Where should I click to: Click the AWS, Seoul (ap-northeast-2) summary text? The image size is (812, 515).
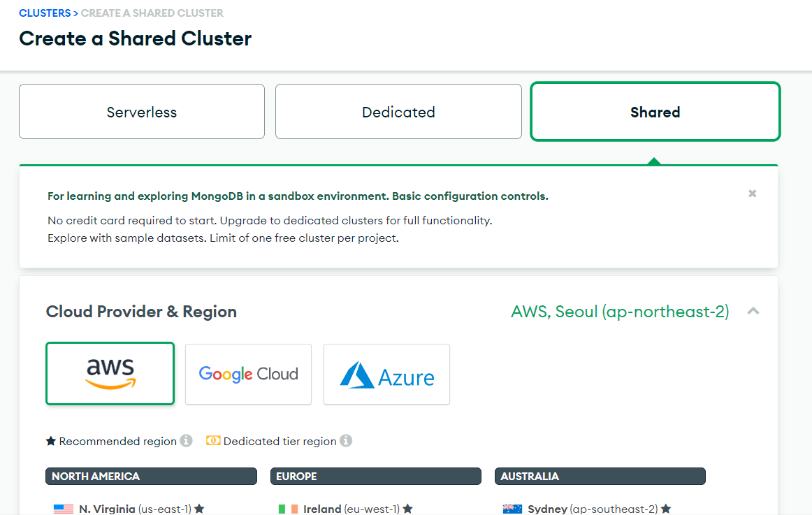(x=620, y=312)
